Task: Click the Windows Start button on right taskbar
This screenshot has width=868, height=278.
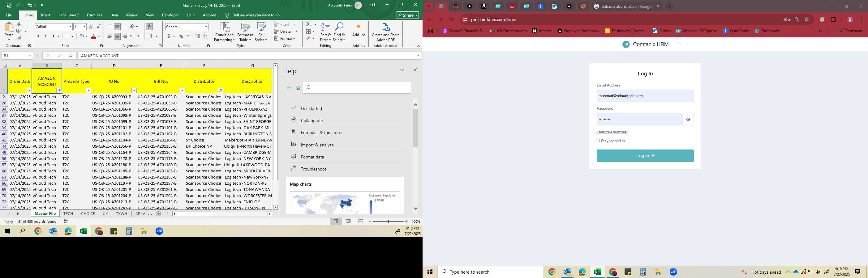Action: [430, 272]
